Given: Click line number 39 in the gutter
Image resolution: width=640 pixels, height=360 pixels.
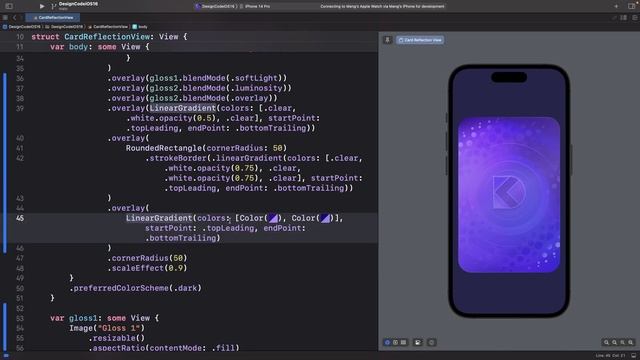Looking at the screenshot, I should click(20, 108).
